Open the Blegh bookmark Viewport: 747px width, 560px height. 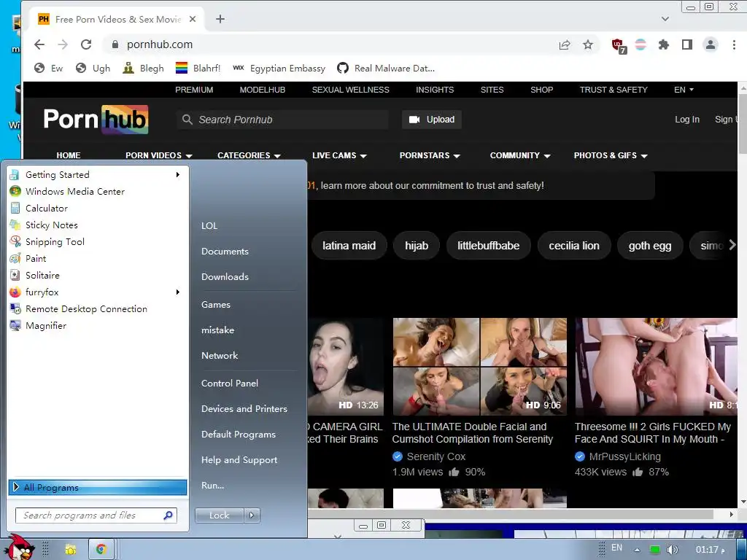144,68
